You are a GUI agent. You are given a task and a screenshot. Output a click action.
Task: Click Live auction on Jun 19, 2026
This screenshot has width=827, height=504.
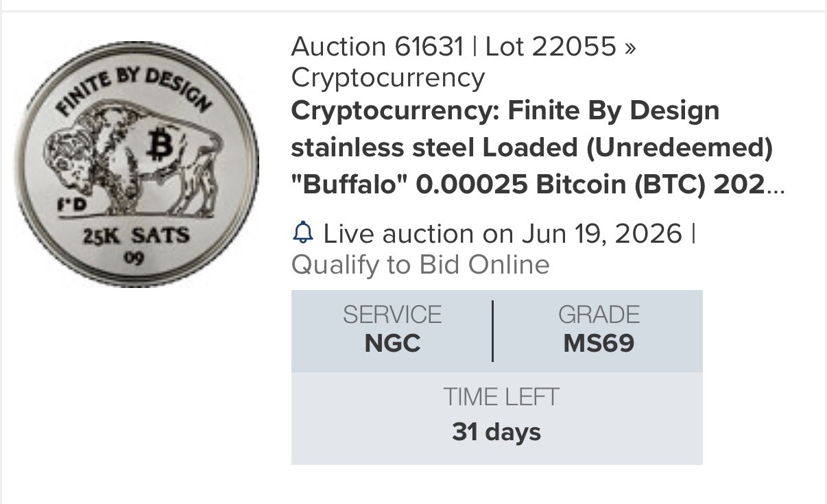[503, 234]
